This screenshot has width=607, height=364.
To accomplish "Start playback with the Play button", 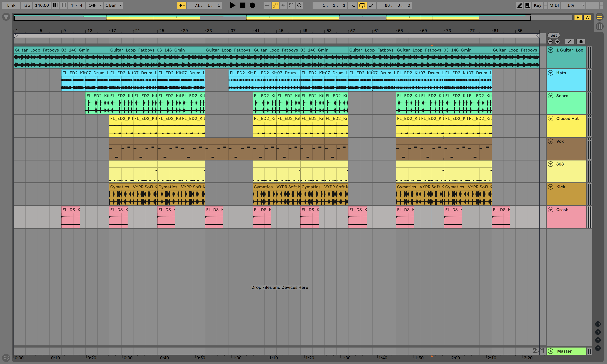I will (232, 5).
